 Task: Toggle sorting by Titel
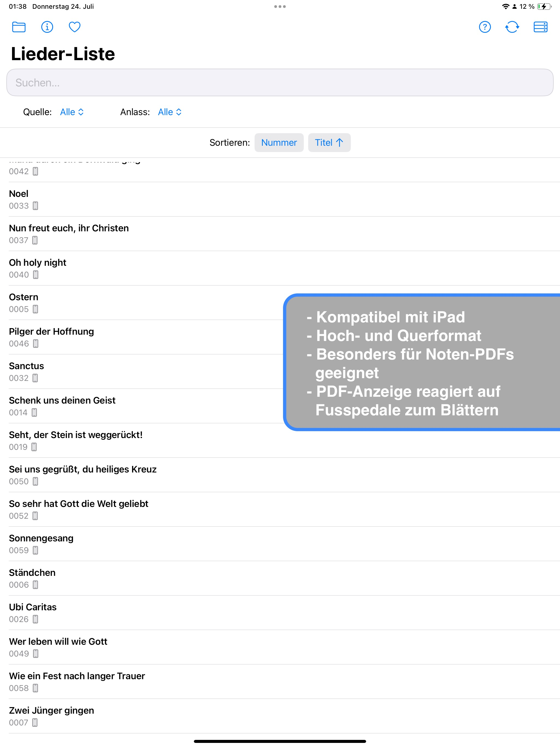pyautogui.click(x=329, y=142)
